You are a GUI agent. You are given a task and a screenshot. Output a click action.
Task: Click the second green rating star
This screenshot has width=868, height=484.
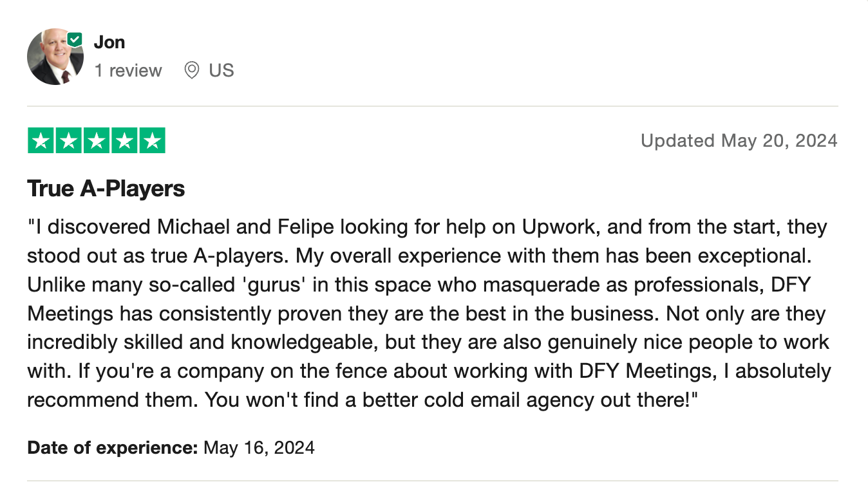click(x=69, y=141)
